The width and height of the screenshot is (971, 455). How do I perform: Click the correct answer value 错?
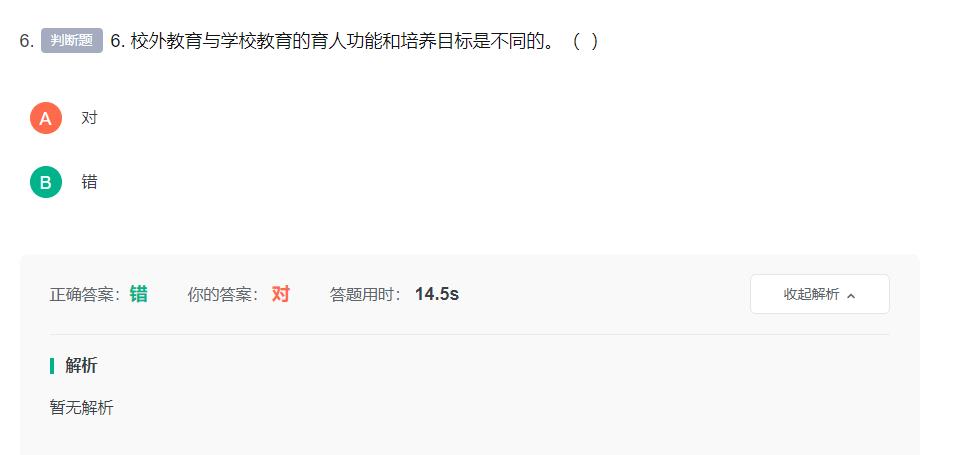139,294
